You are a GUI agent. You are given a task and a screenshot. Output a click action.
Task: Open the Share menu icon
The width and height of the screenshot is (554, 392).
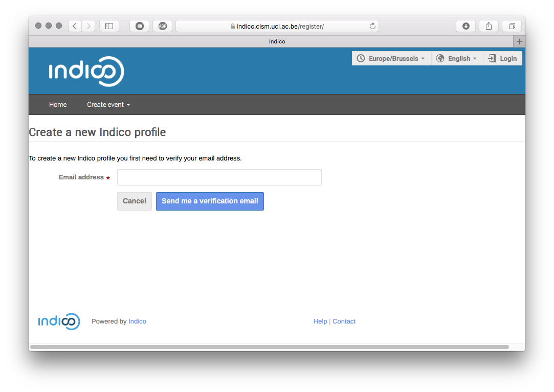pyautogui.click(x=489, y=26)
